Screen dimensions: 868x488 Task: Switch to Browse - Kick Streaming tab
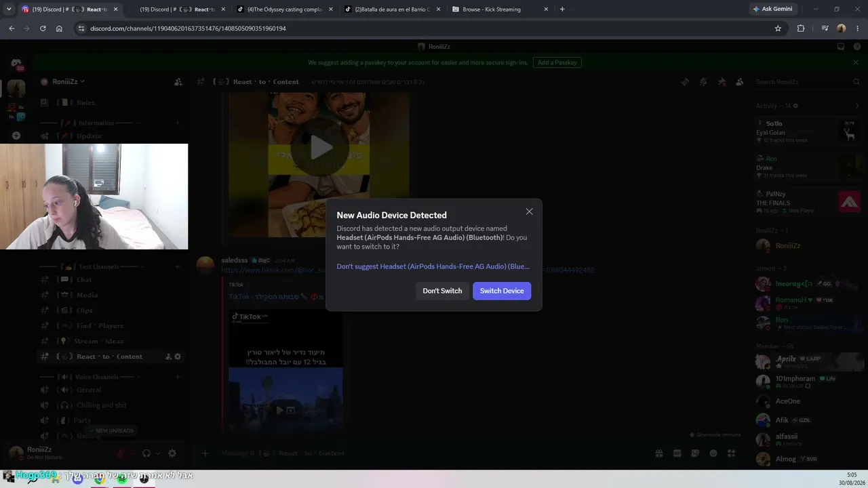(500, 9)
